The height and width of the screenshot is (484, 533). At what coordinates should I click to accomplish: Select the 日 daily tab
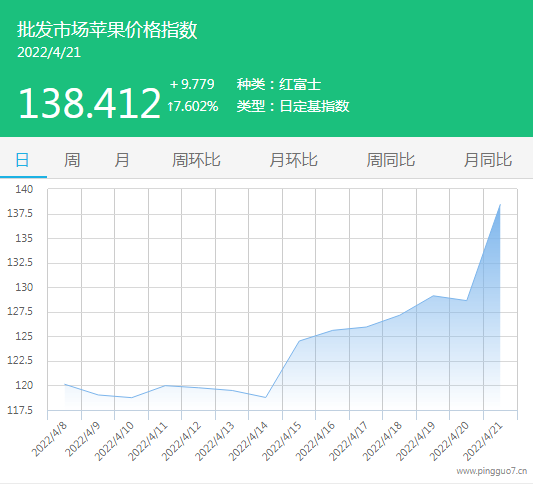(22, 160)
